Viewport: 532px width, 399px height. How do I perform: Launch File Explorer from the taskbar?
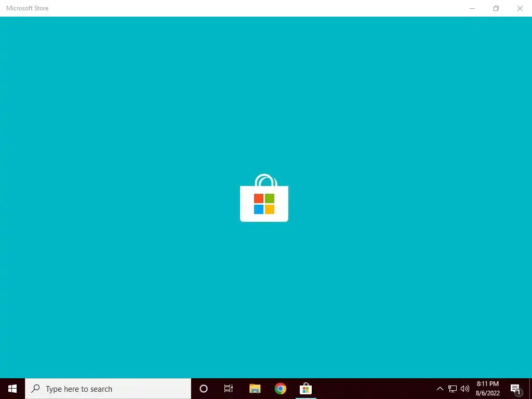(x=255, y=389)
